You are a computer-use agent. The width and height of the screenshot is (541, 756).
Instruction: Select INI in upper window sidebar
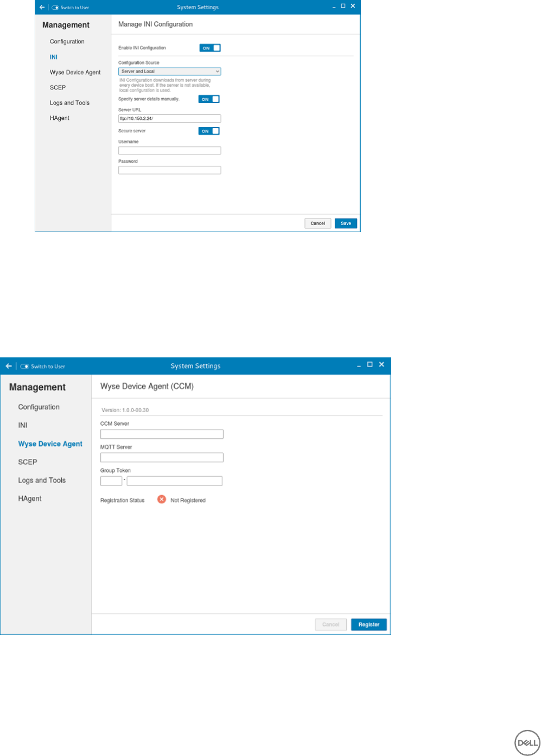[54, 57]
